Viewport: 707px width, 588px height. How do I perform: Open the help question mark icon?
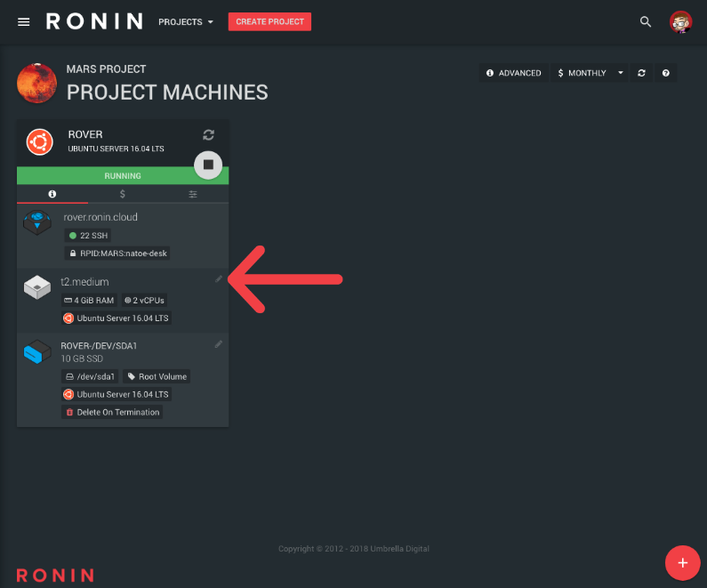coord(665,73)
